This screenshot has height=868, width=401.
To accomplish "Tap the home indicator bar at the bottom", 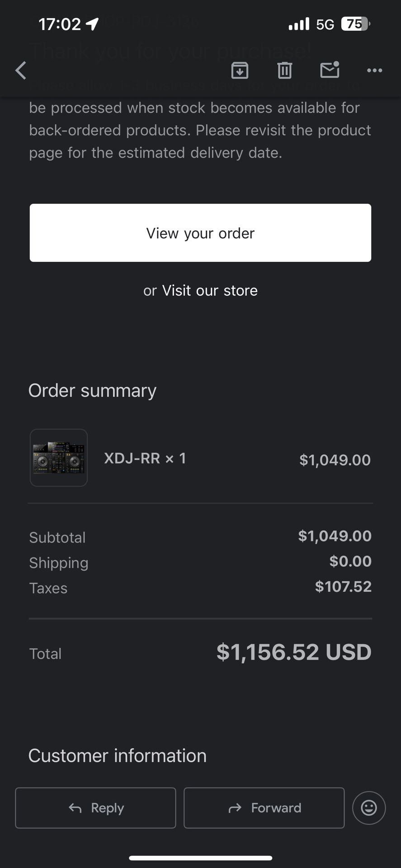I will (200, 858).
